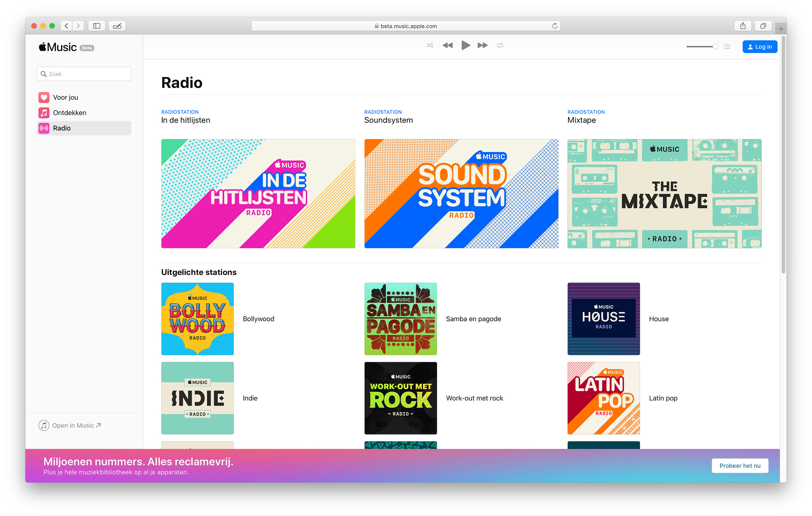Click the Log in button
This screenshot has width=812, height=516.
click(760, 46)
